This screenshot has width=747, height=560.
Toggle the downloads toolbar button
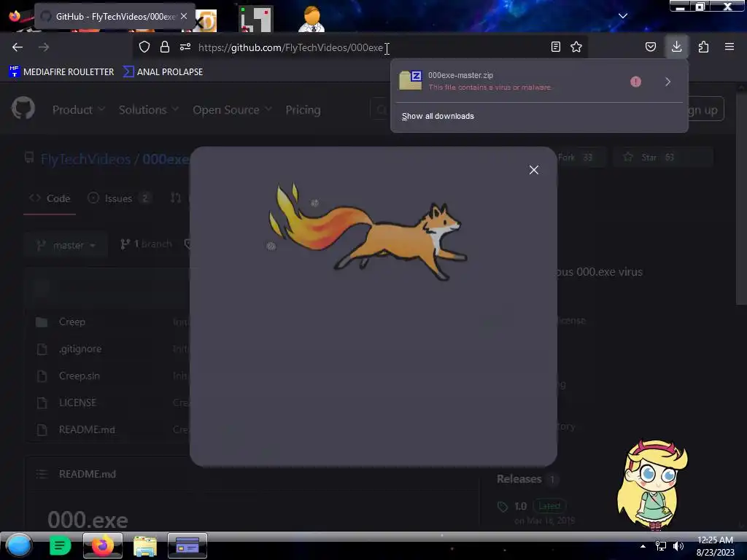(x=676, y=47)
